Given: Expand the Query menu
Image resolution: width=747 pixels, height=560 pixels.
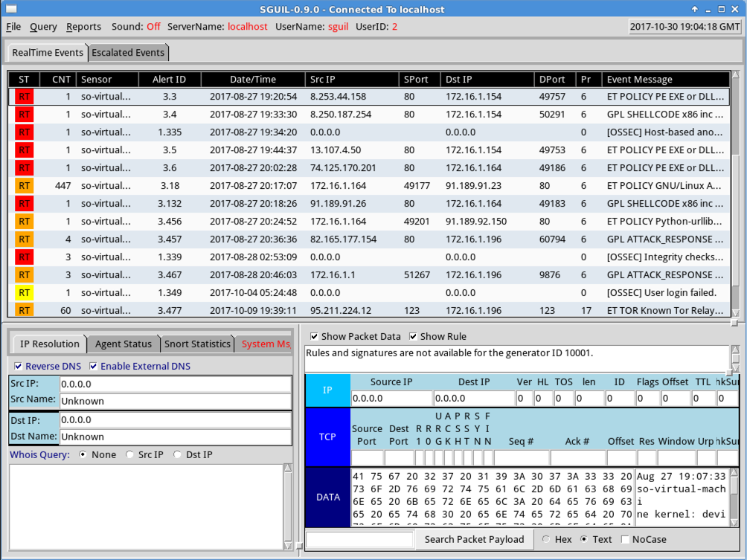Looking at the screenshot, I should 43,27.
